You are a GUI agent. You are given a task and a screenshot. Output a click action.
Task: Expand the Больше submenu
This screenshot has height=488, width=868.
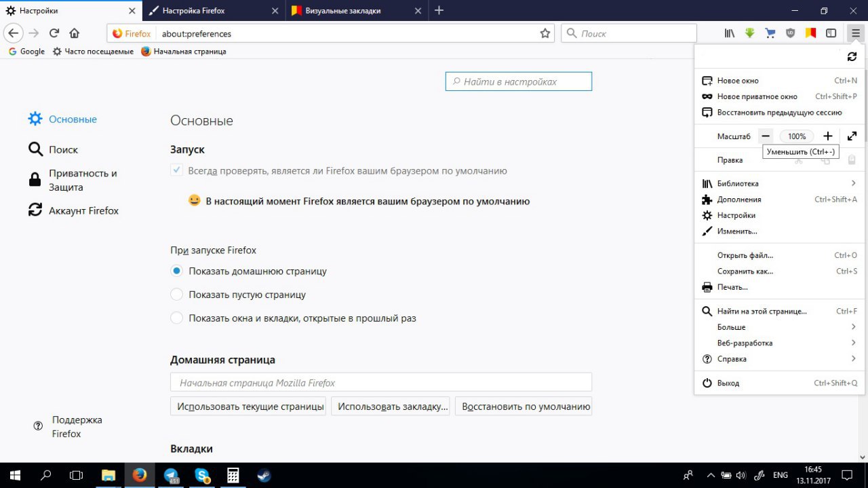pos(779,327)
